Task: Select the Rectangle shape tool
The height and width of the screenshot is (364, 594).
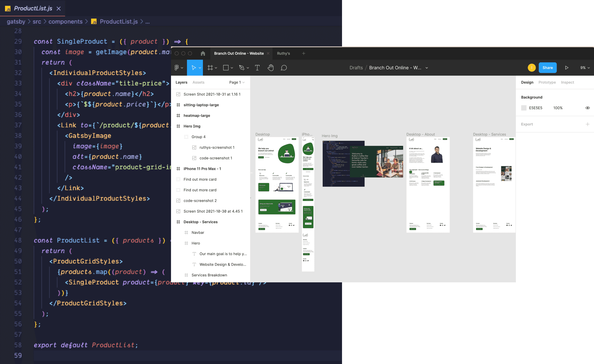Action: pos(226,68)
